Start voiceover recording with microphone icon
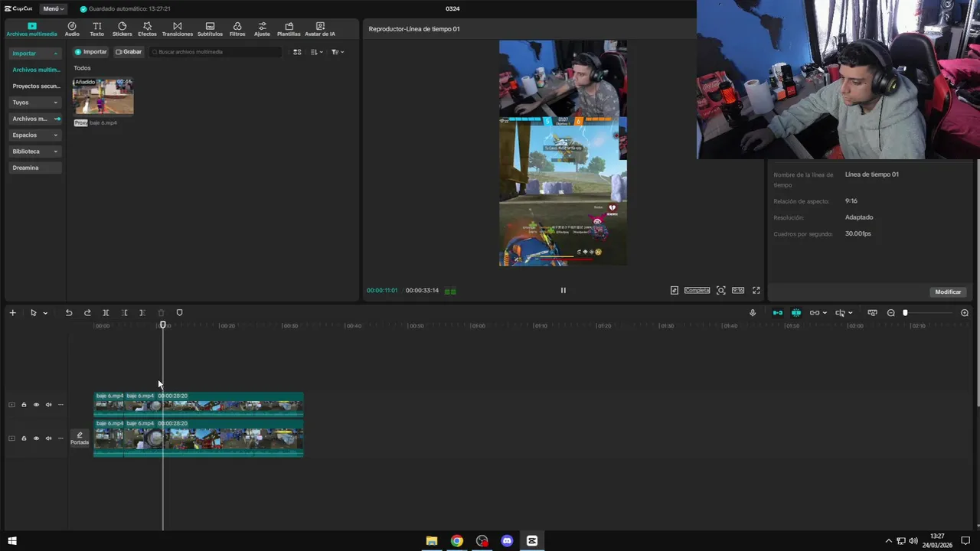Image resolution: width=980 pixels, height=551 pixels. (x=753, y=312)
